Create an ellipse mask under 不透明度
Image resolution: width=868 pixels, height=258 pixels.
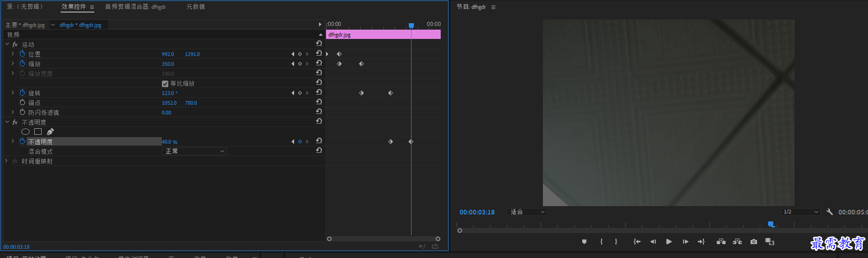(25, 132)
